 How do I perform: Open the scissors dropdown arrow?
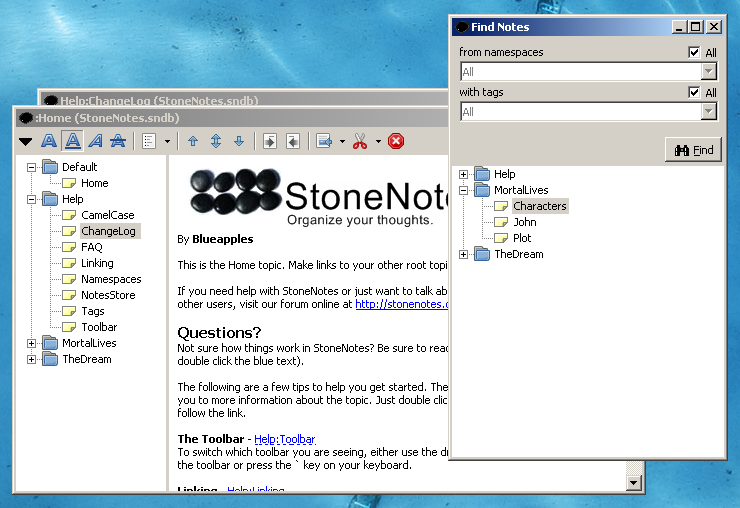click(378, 141)
